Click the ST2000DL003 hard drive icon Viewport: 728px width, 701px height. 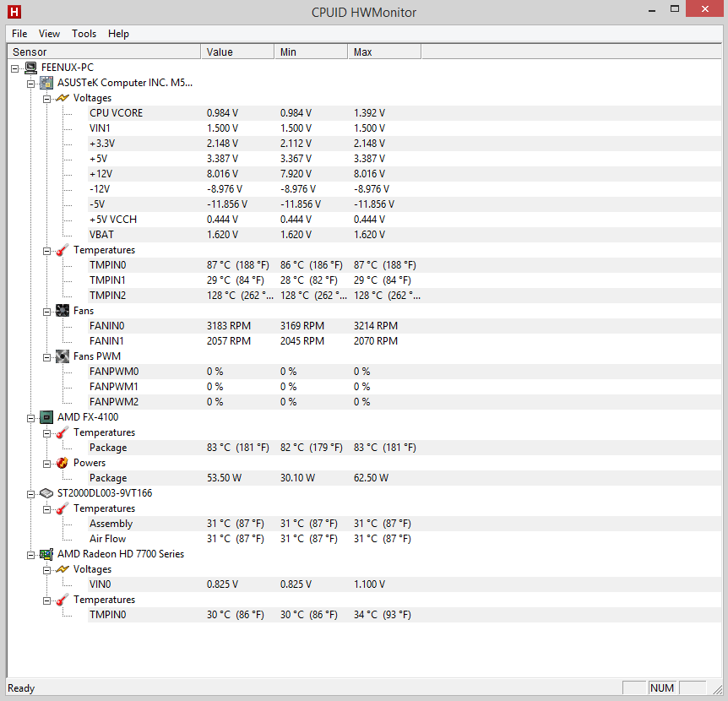(46, 493)
